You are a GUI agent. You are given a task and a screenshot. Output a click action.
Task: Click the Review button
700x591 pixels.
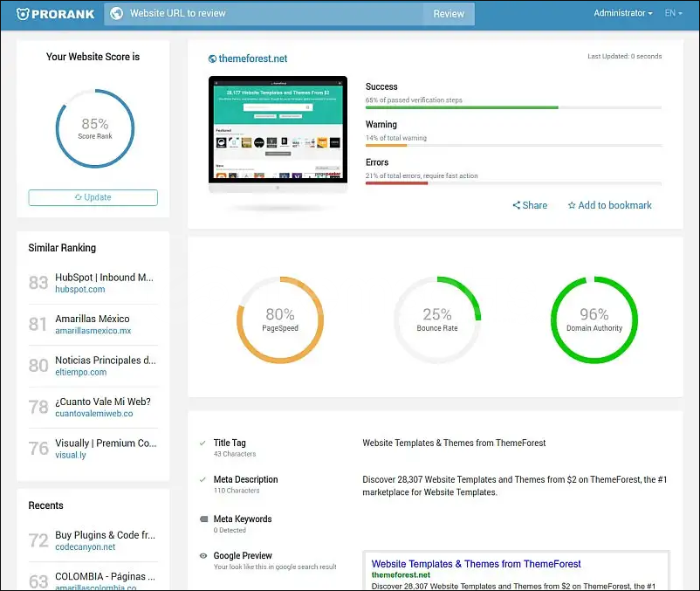[x=449, y=14]
